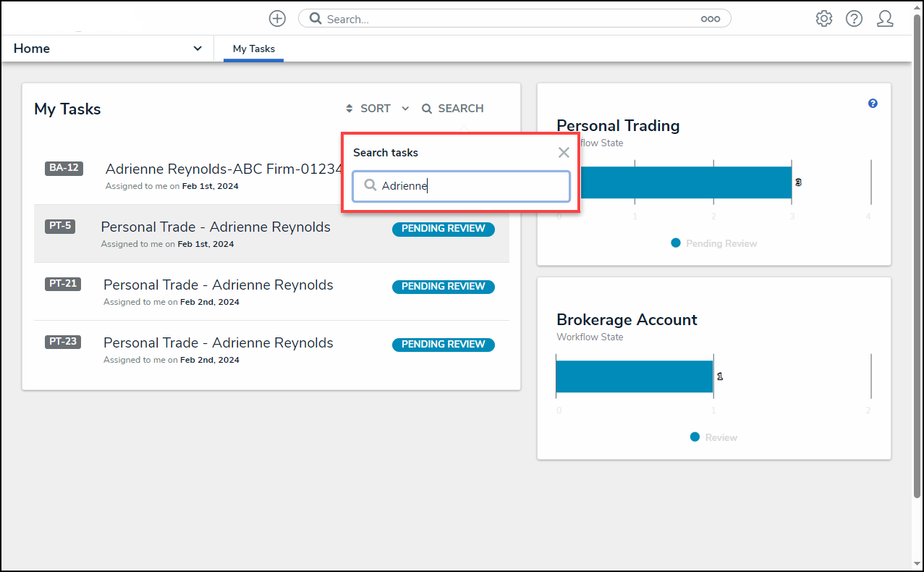Click the plus create new icon
This screenshot has height=572, width=924.
pyautogui.click(x=277, y=19)
